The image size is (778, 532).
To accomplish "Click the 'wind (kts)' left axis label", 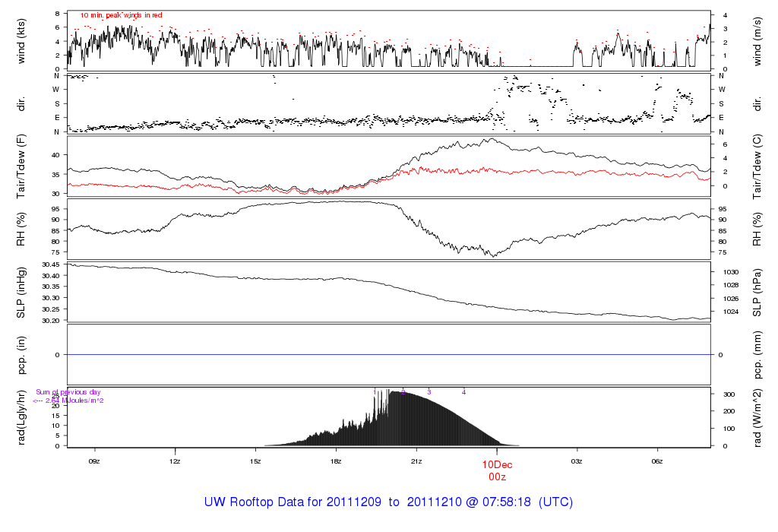I will 22,40.
